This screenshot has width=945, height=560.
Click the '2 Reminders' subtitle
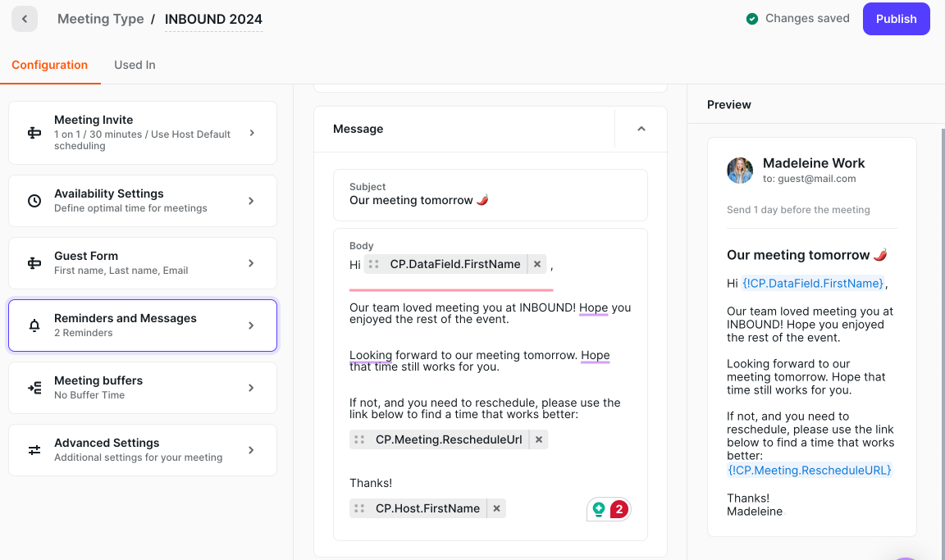pyautogui.click(x=83, y=332)
